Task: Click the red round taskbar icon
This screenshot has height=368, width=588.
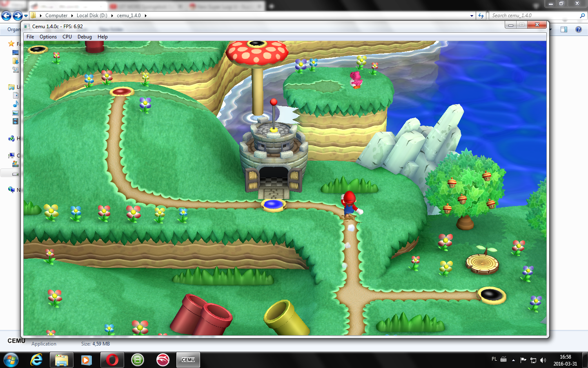Action: point(163,360)
